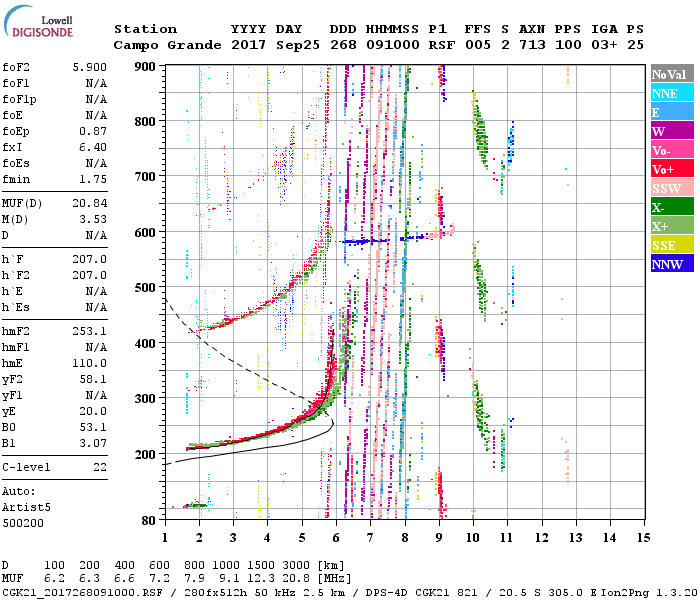Image resolution: width=700 pixels, height=600 pixels.
Task: Select the Vo- pink legend swatch
Action: 672,150
